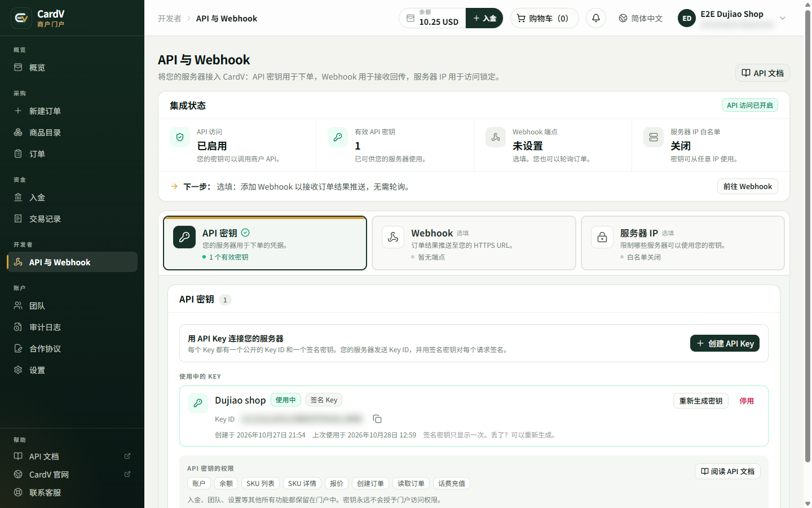This screenshot has height=508, width=812.
Task: Copy the Key ID with copy icon
Action: tap(377, 419)
